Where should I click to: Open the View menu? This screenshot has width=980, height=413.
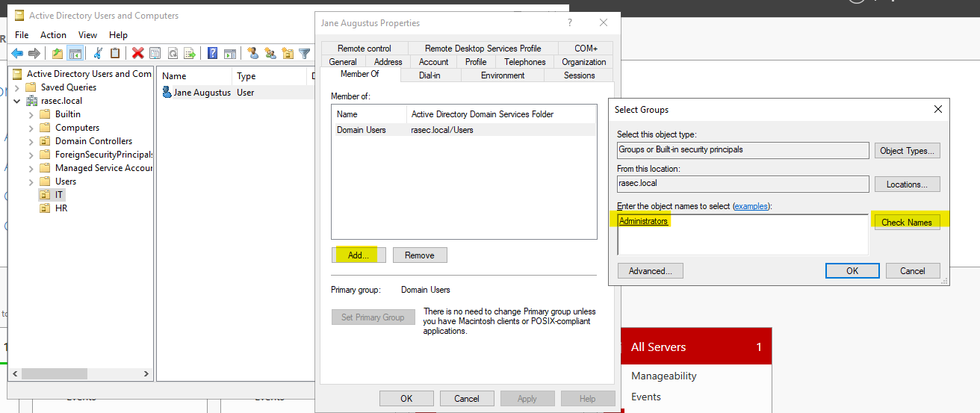tap(88, 35)
